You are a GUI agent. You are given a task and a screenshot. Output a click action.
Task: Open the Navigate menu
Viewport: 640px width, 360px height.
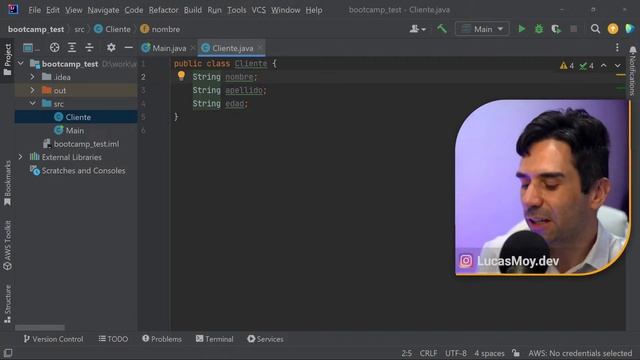tap(103, 10)
